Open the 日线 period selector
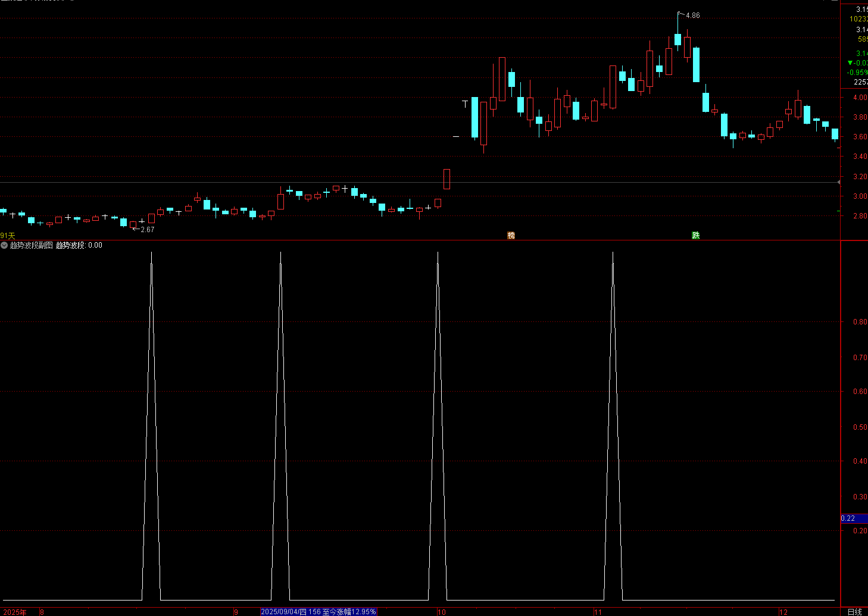This screenshot has width=868, height=616. coord(854,612)
